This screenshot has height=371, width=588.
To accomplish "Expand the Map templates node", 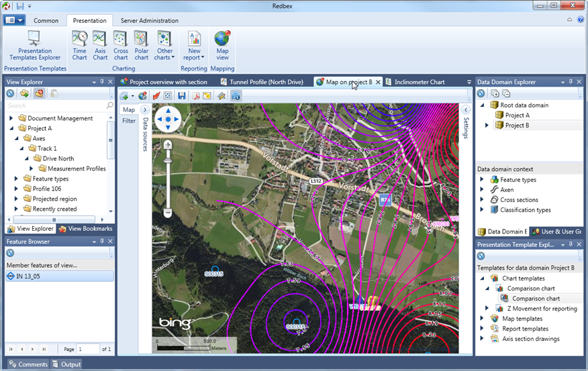I will point(482,319).
